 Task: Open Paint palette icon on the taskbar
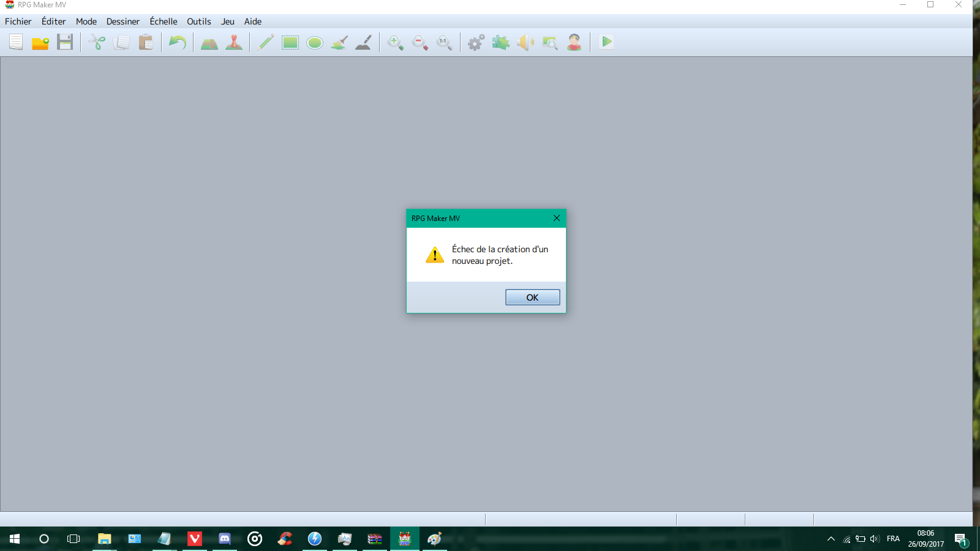435,539
